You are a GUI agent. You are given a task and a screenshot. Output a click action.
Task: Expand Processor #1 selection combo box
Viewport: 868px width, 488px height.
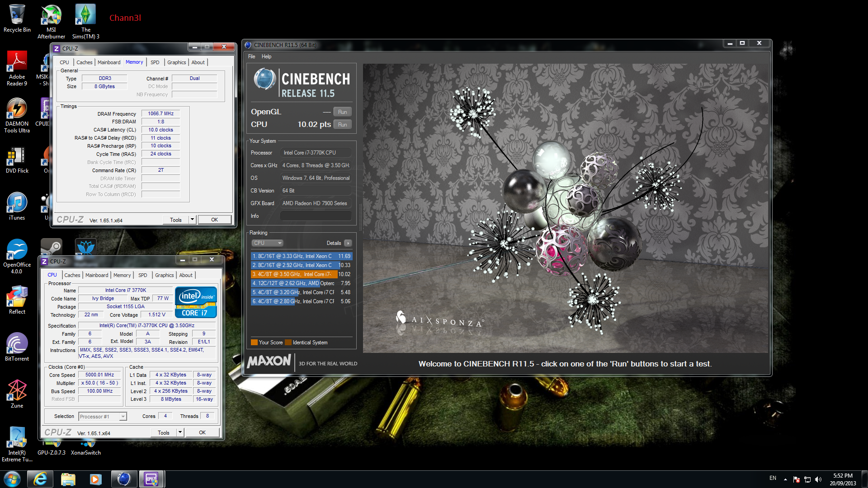pyautogui.click(x=103, y=417)
